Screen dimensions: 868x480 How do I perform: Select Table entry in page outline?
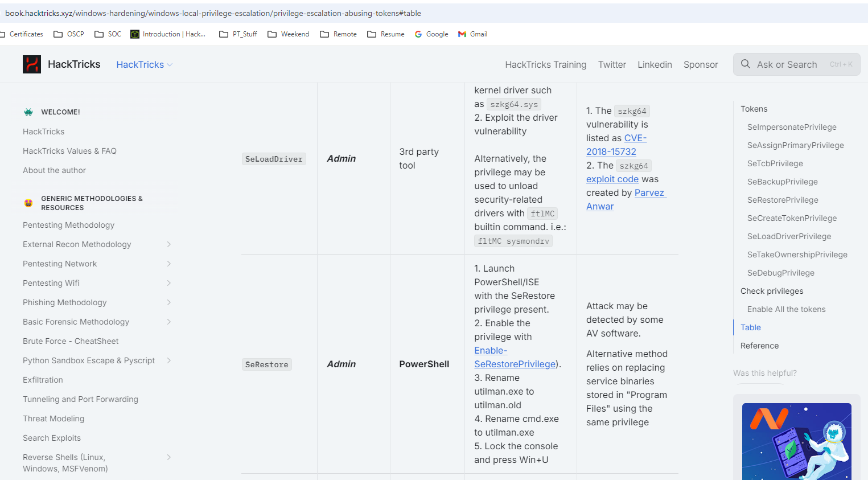[x=750, y=327]
